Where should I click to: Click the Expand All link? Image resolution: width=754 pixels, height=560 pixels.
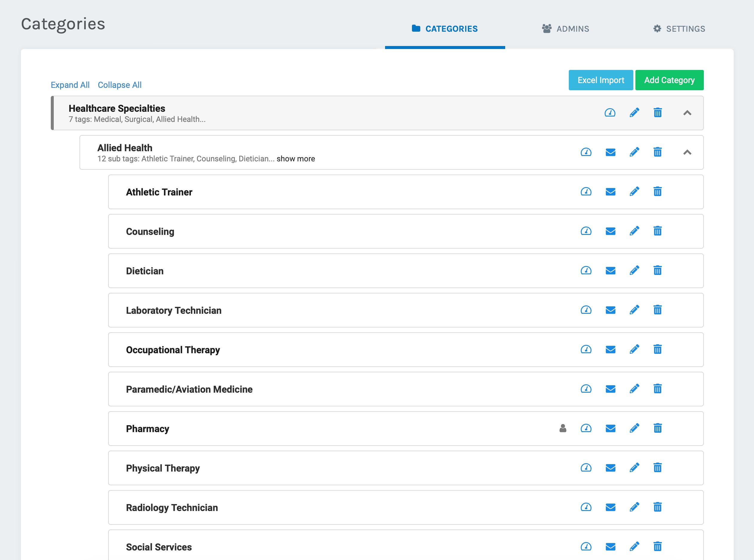tap(70, 85)
